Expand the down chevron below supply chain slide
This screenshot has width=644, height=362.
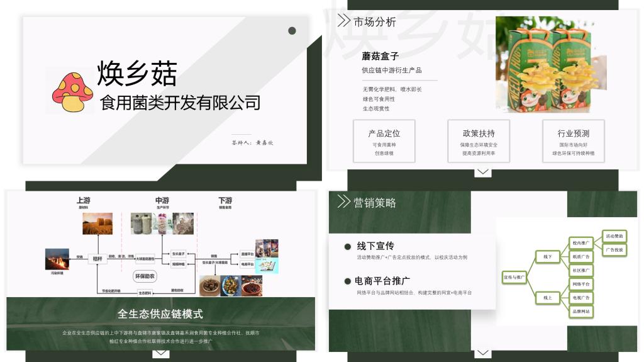[161, 353]
